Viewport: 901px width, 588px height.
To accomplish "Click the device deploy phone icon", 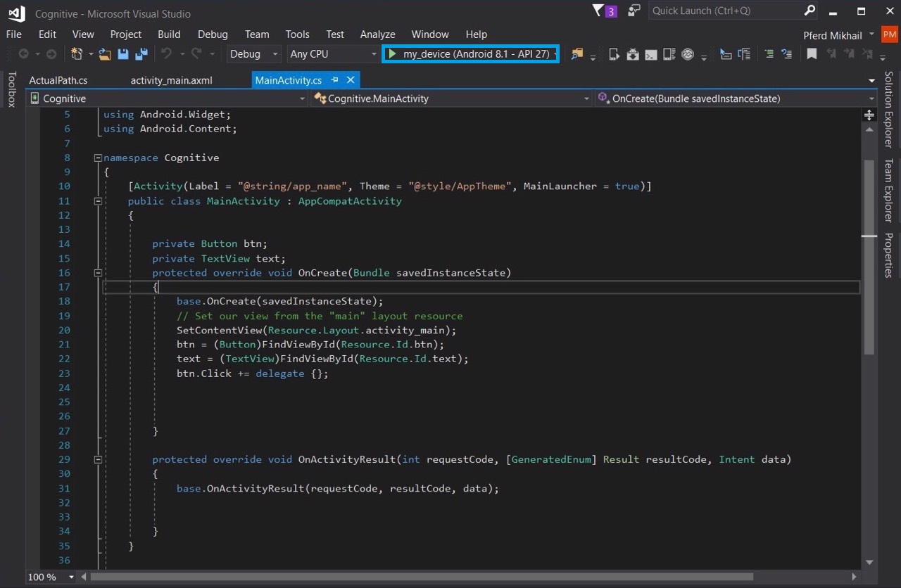I will coord(614,54).
